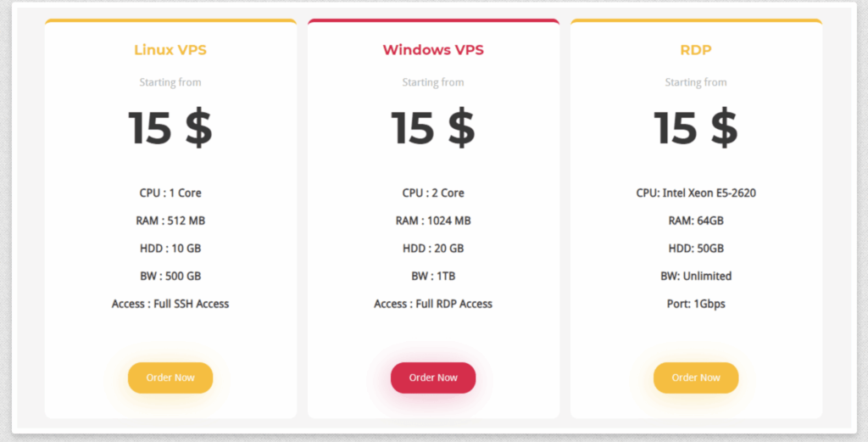Click 'Port: 1Gbps' text
Image resolution: width=868 pixels, height=442 pixels.
tap(696, 304)
